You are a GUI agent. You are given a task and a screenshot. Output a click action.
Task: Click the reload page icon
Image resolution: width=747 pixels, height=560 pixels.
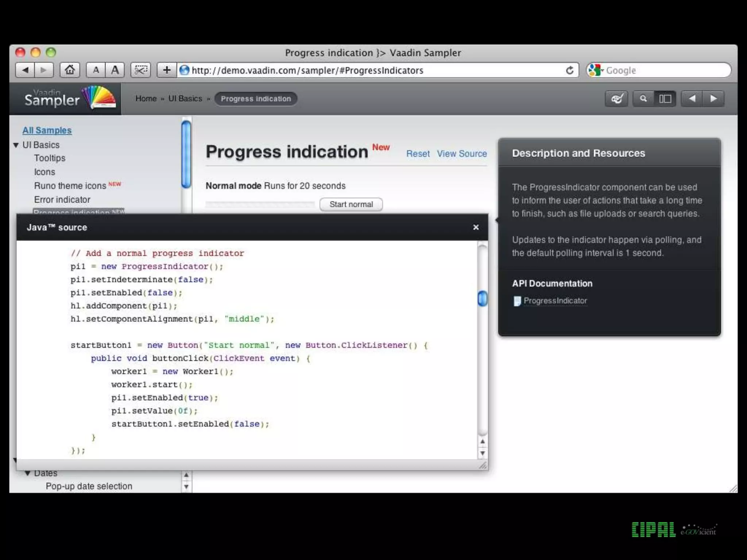[569, 70]
